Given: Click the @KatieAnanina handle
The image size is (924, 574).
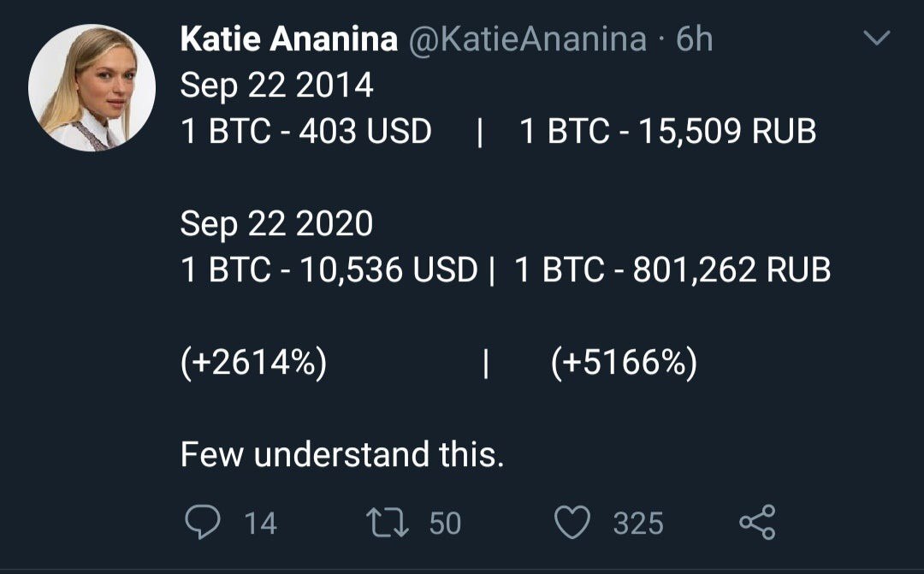Looking at the screenshot, I should pyautogui.click(x=527, y=39).
